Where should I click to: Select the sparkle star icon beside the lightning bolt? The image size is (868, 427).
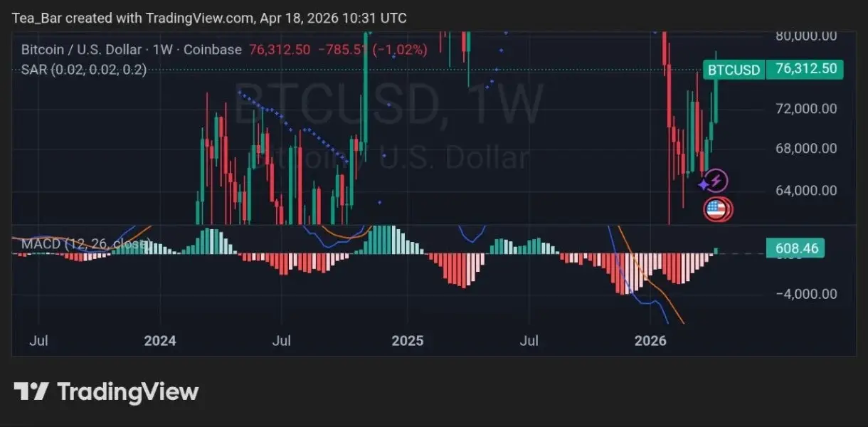tap(703, 184)
